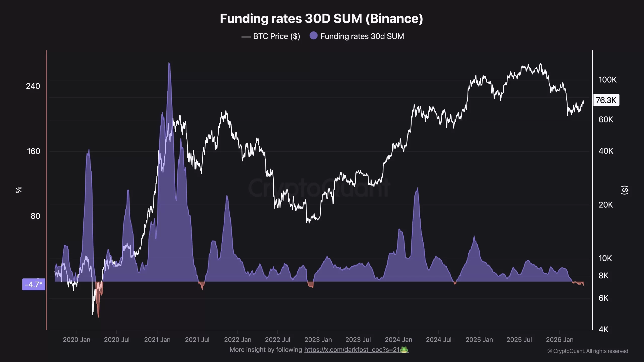The width and height of the screenshot is (644, 362).
Task: Click the 76.3K current price tag
Action: click(606, 100)
